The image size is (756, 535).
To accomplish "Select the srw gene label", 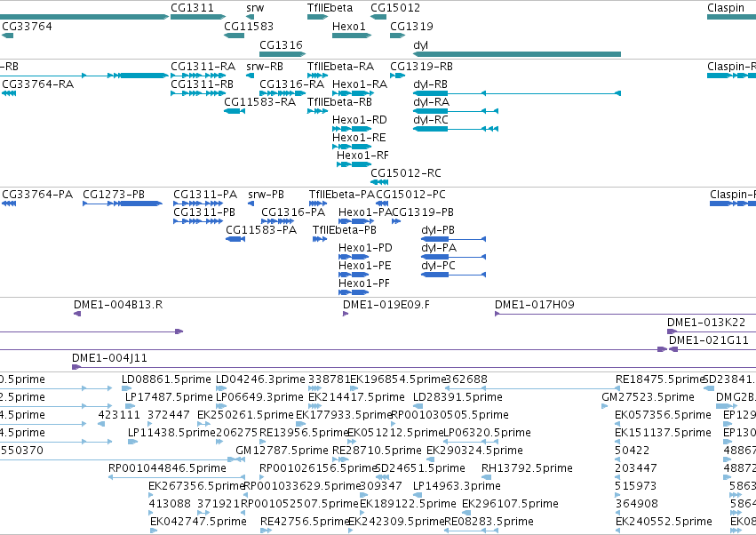I will [255, 8].
